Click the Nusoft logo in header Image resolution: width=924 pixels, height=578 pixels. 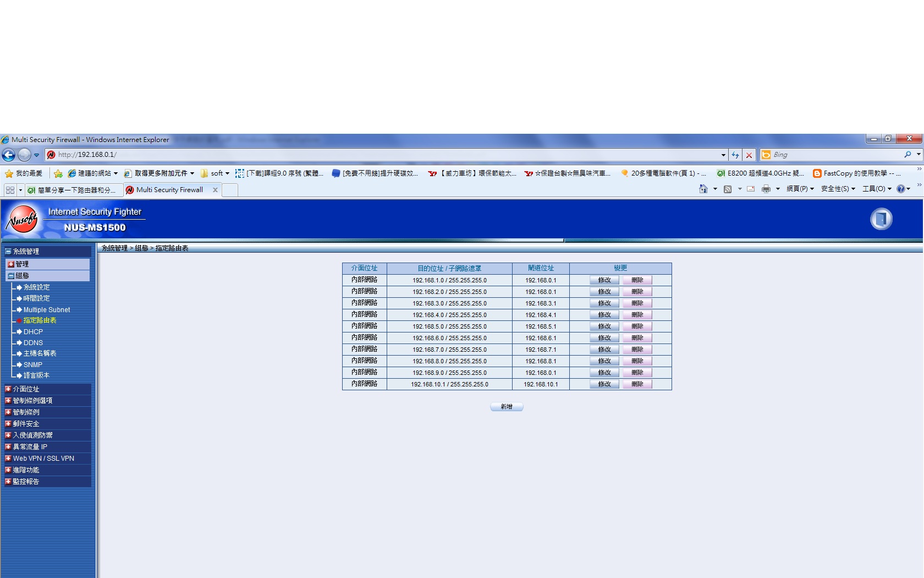[22, 220]
